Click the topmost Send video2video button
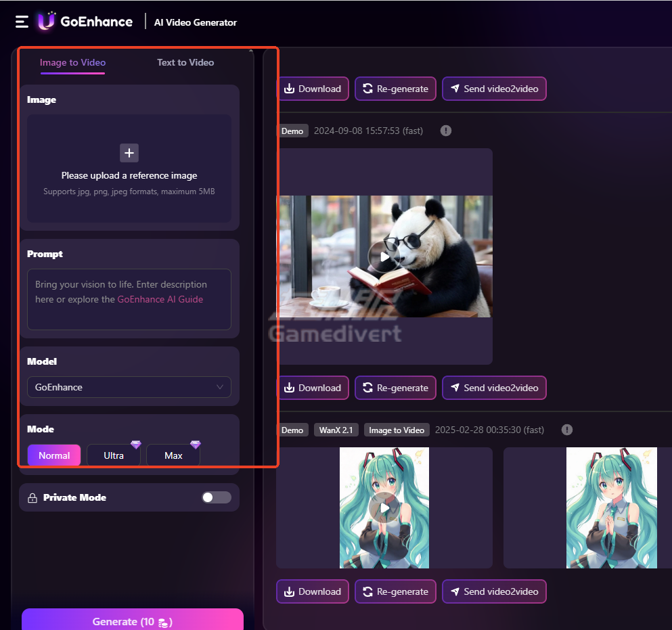The height and width of the screenshot is (630, 672). click(x=494, y=89)
